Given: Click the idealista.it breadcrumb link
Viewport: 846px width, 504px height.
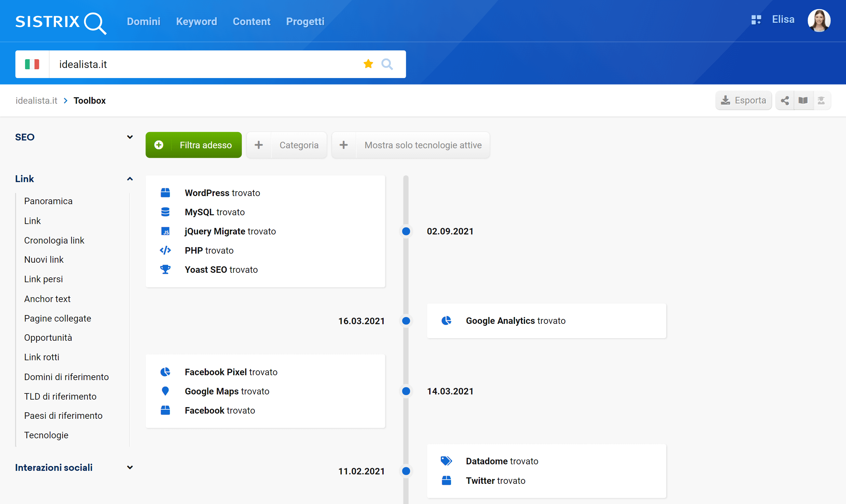Looking at the screenshot, I should pyautogui.click(x=36, y=100).
